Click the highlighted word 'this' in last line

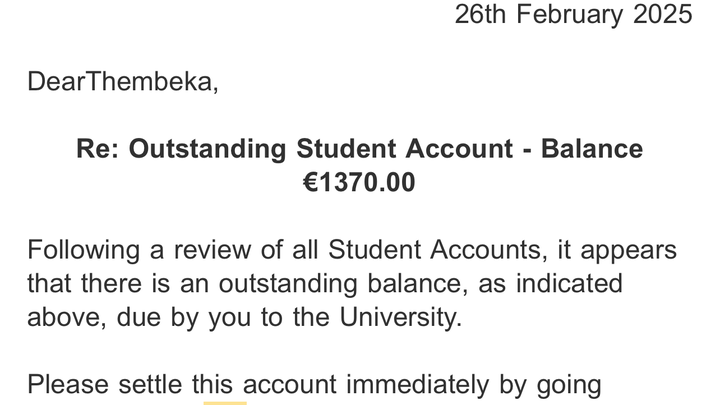(x=212, y=384)
